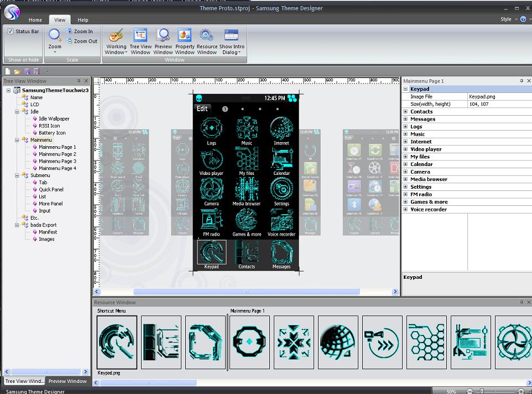The image size is (532, 394).
Task: Switch to the Tree View Window bottom tab
Action: click(24, 381)
